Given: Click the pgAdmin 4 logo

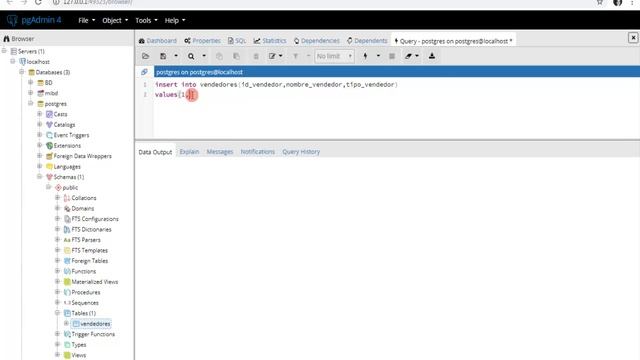Looking at the screenshot, I should pyautogui.click(x=34, y=20).
